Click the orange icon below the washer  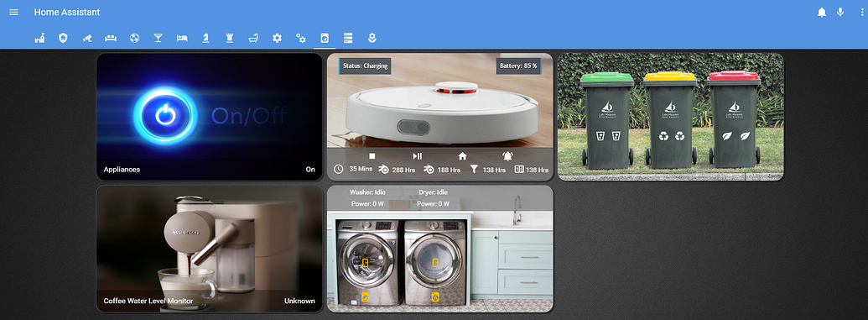tap(366, 297)
